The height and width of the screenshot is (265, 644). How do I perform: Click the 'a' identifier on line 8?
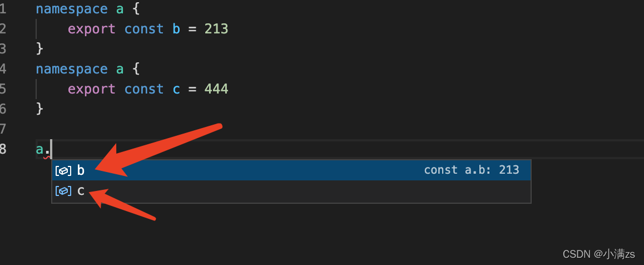click(40, 150)
